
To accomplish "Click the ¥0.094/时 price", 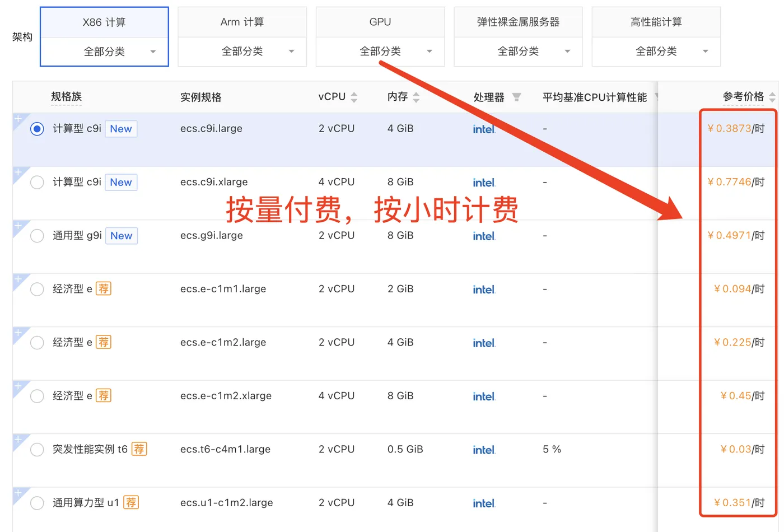I will coord(739,289).
